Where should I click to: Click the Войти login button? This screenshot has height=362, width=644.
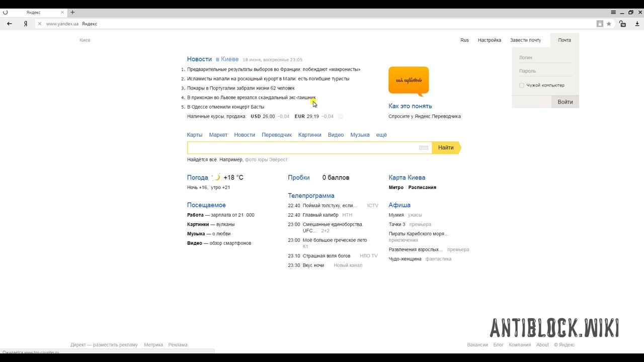(565, 102)
